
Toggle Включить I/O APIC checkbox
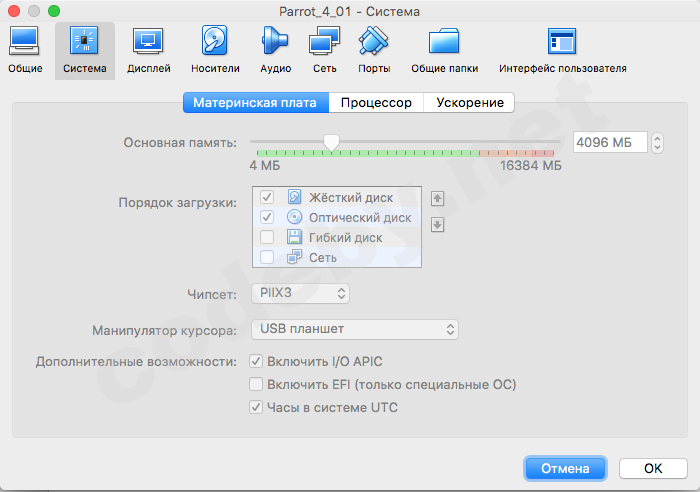[x=256, y=361]
